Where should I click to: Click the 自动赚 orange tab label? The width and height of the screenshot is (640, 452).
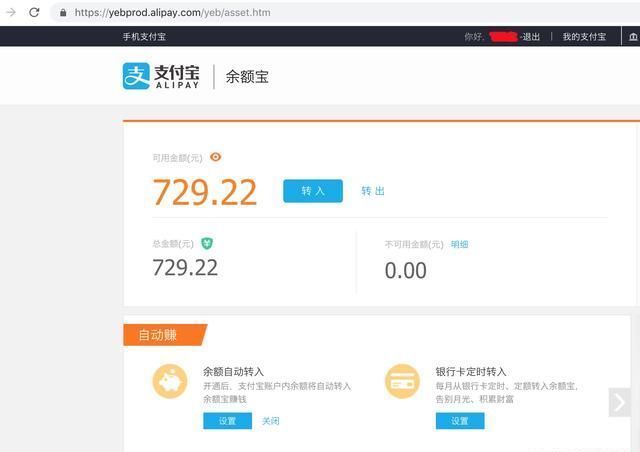coord(165,335)
